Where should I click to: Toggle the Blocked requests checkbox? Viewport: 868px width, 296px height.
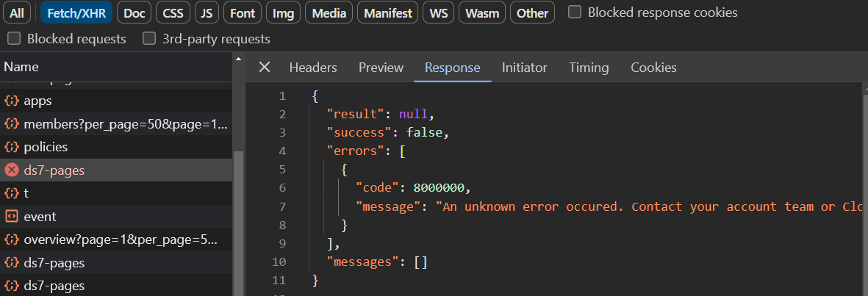click(15, 39)
